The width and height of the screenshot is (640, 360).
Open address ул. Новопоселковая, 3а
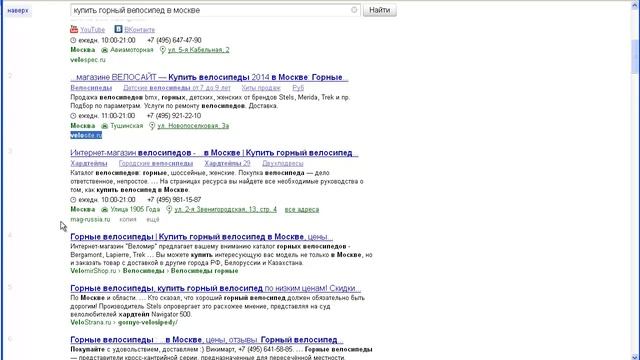pos(193,126)
